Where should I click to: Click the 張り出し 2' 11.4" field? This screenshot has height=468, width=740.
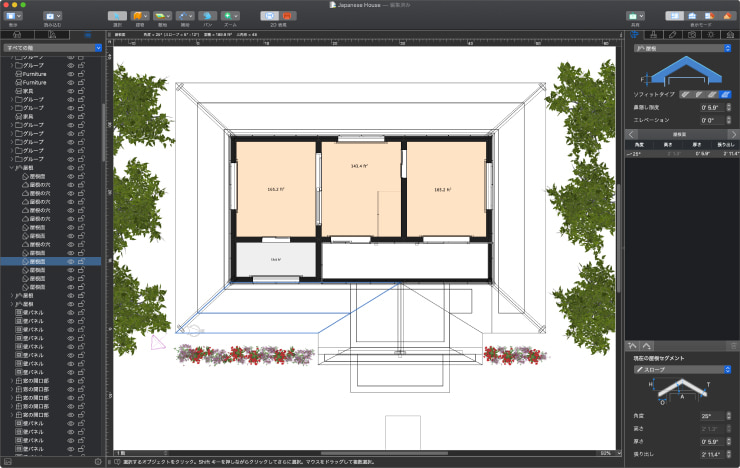[712, 454]
